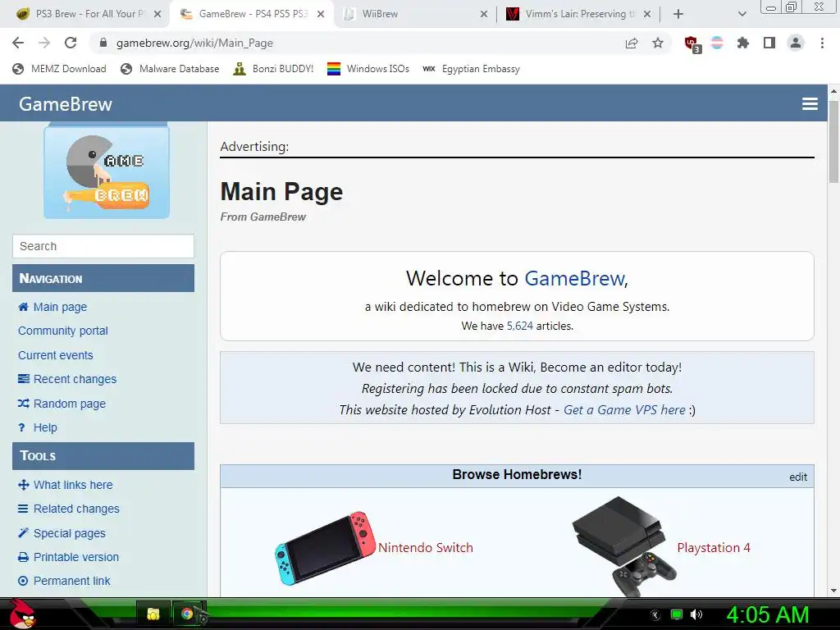
Task: Open the Egyptian Embassy bookmark
Action: click(471, 69)
